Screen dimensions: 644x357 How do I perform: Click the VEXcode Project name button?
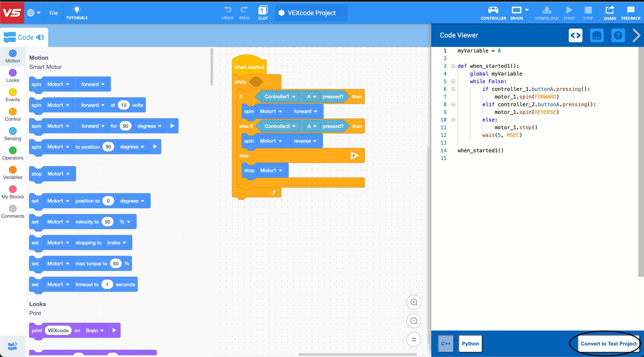pos(311,13)
